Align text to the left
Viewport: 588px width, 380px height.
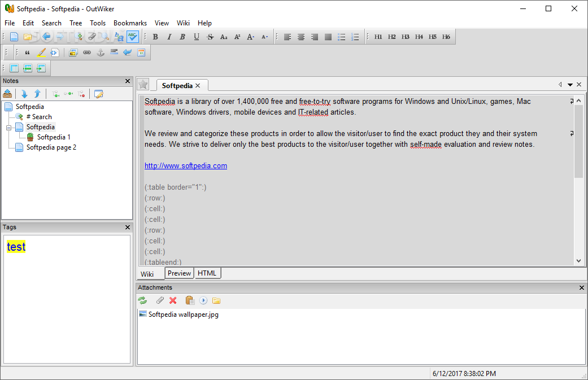(288, 37)
